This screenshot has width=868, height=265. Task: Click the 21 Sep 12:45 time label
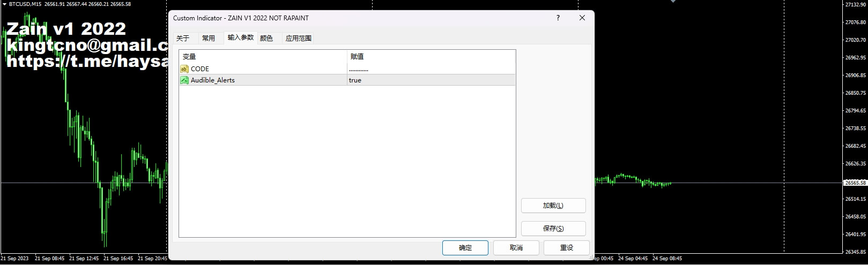click(84, 259)
